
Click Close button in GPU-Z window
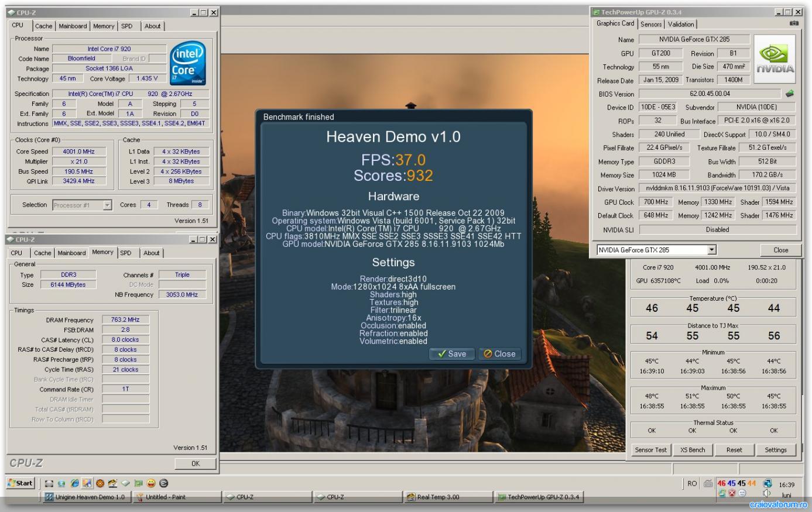click(780, 250)
